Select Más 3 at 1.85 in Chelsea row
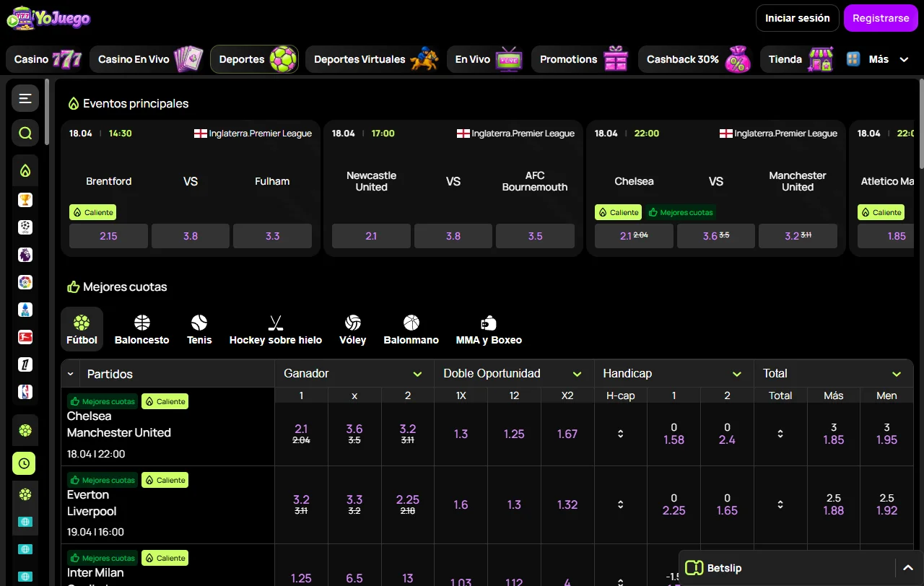Viewport: 924px width, 586px height. coord(834,434)
